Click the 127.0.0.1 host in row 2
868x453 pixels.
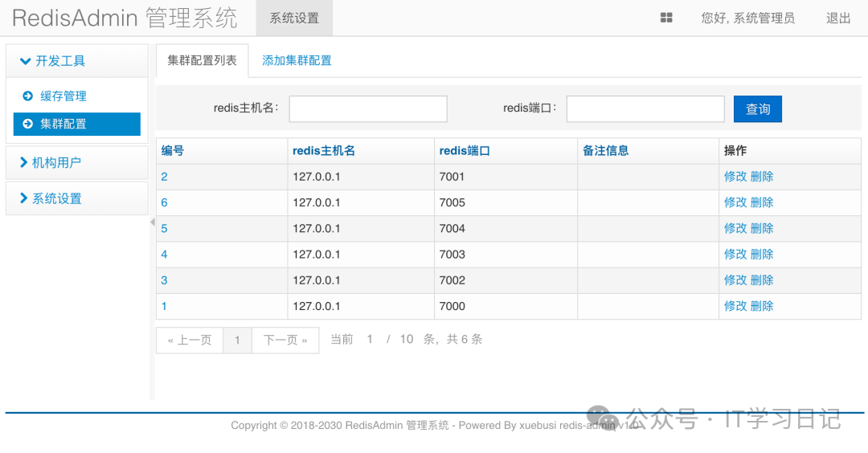tap(317, 177)
